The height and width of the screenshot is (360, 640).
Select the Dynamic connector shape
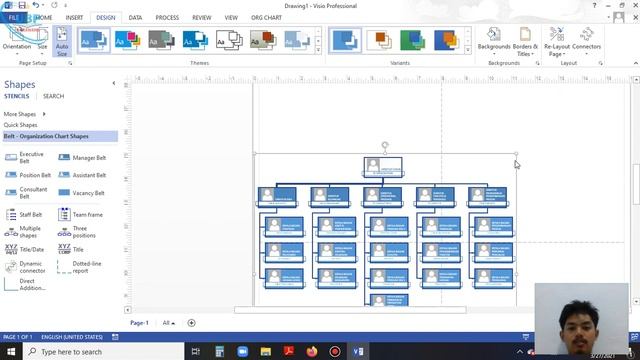[25, 267]
